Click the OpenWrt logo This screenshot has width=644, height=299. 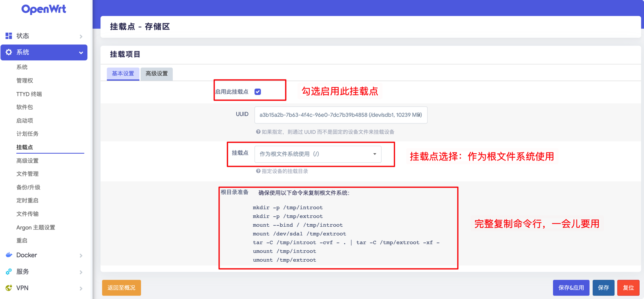coord(44,9)
